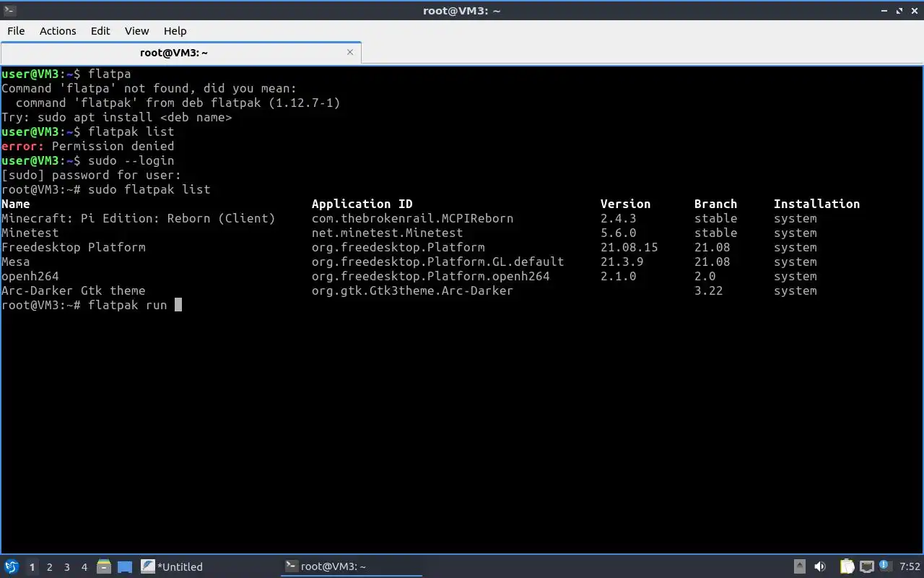
Task: Open the View menu
Action: coord(136,31)
